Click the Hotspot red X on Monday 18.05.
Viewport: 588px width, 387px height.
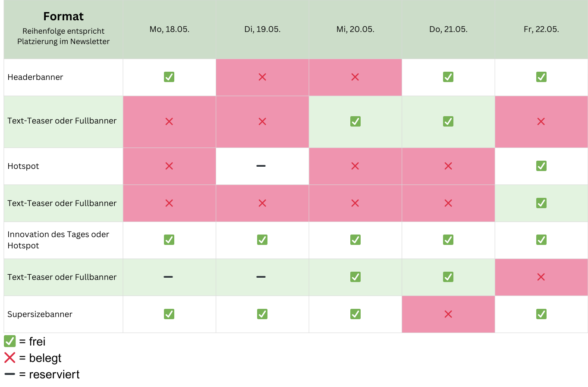click(169, 166)
